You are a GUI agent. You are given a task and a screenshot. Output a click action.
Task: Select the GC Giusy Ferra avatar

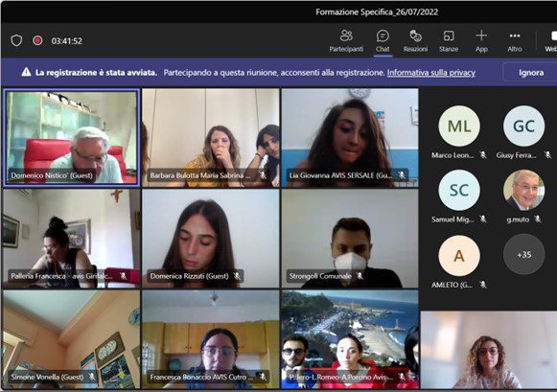[x=523, y=127]
